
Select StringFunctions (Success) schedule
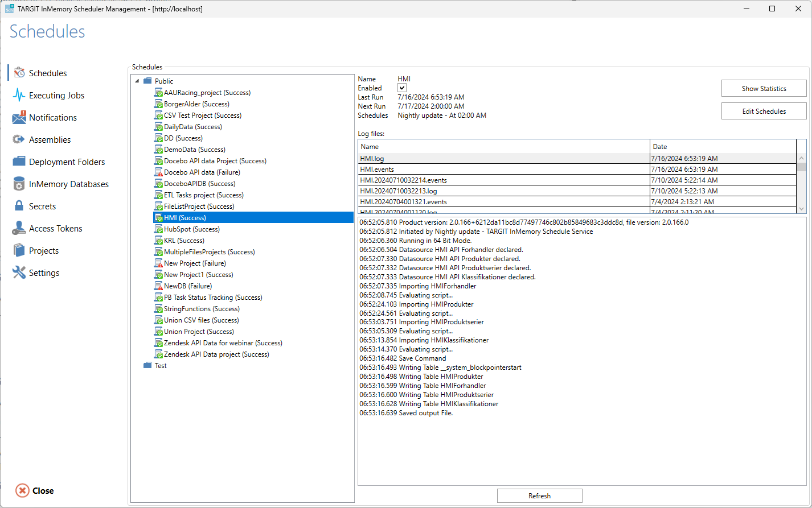coord(202,309)
